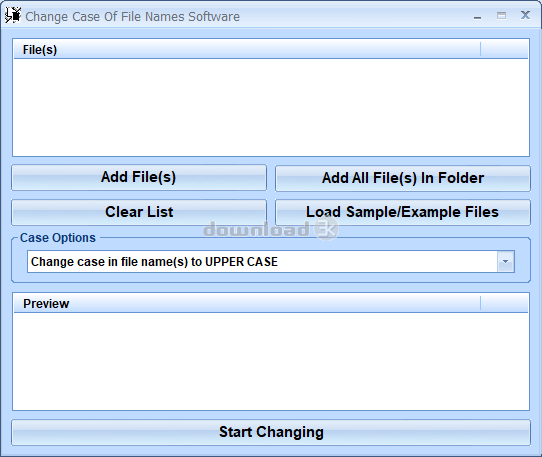This screenshot has height=457, width=542.
Task: Click the Case Options group label
Action: (58, 238)
